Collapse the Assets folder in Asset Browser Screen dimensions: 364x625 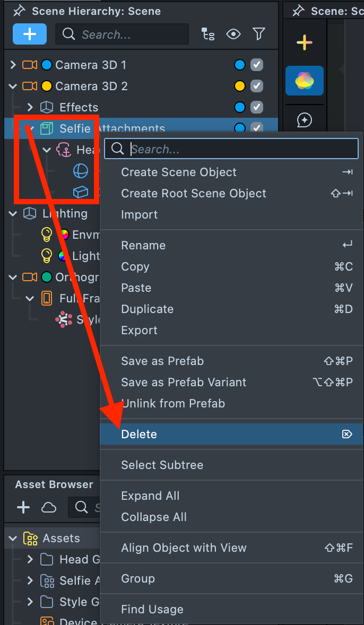(13, 538)
